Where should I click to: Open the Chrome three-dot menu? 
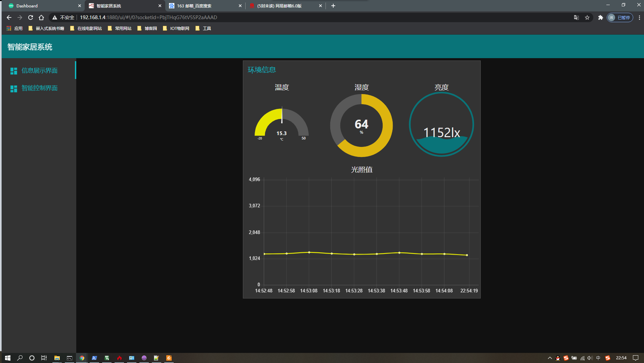pyautogui.click(x=639, y=17)
